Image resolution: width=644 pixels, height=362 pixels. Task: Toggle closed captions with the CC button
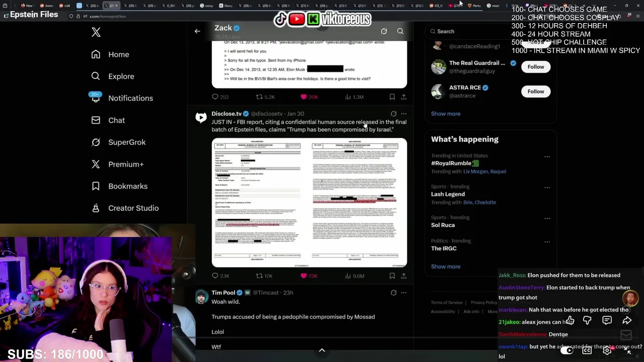[x=587, y=351]
